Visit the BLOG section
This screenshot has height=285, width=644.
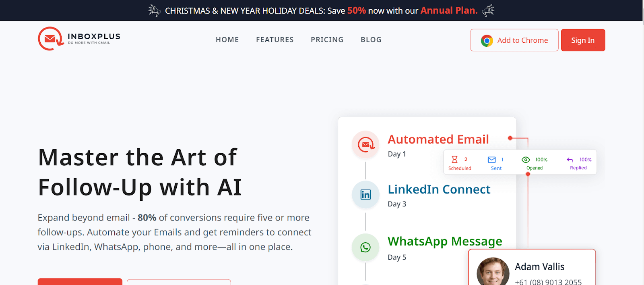tap(371, 40)
